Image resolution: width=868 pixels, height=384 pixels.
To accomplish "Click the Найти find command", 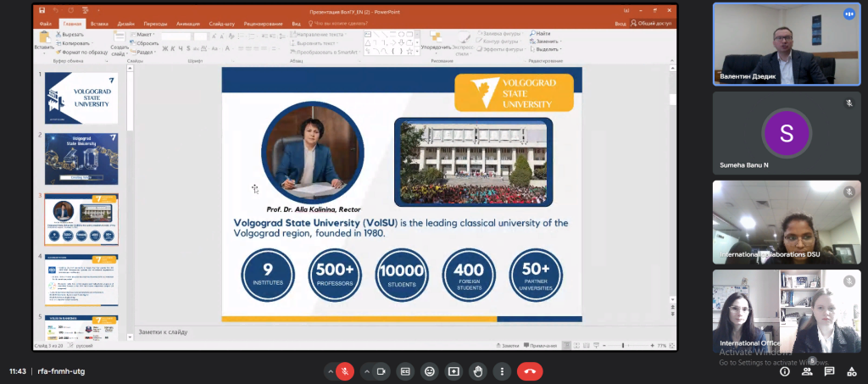I will 540,34.
